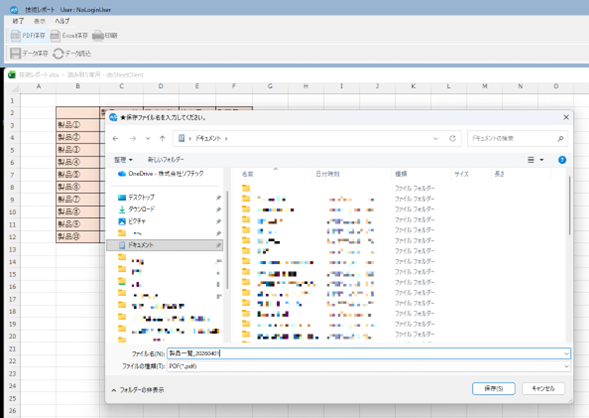Click the 新しいフォルダー button
The width and height of the screenshot is (589, 418).
tap(166, 160)
